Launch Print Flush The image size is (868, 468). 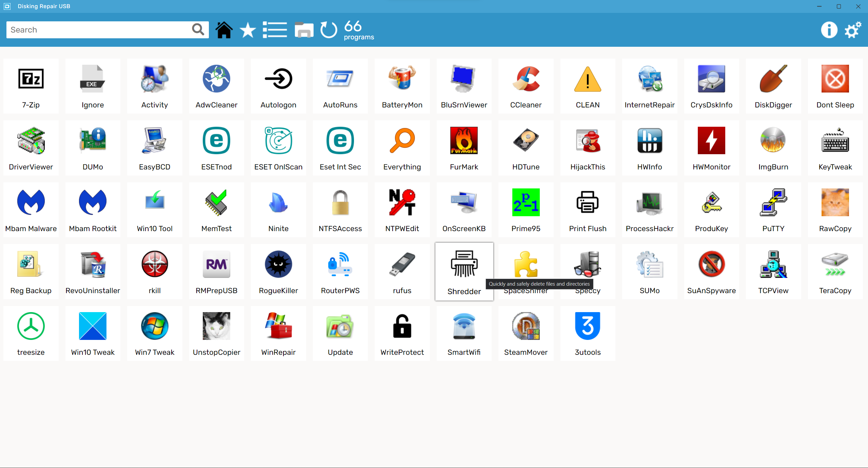tap(588, 210)
